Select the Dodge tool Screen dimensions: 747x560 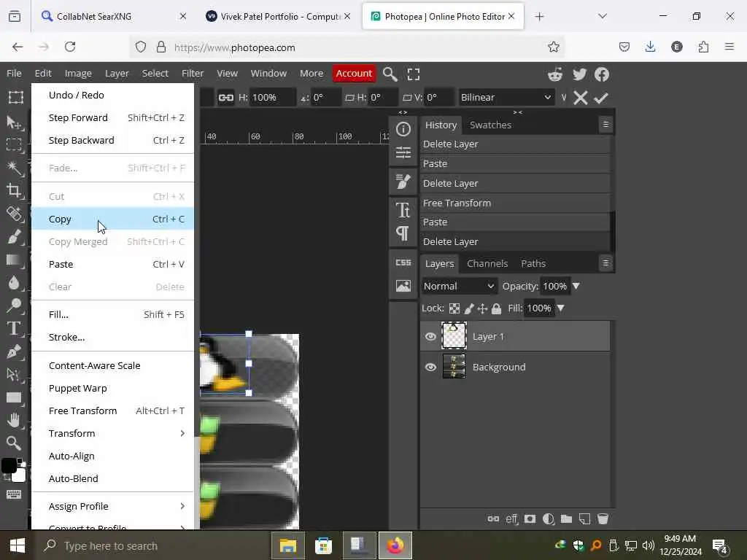(x=15, y=306)
